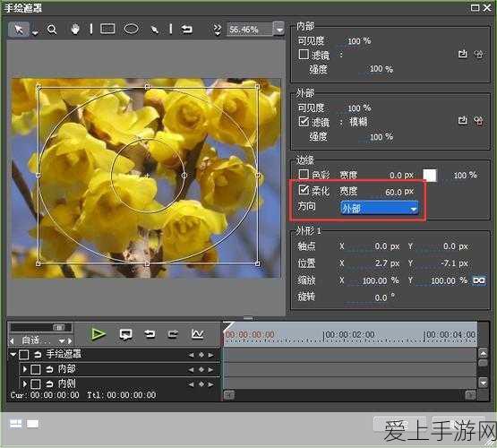This screenshot has height=448, width=497.
Task: Click the undo arrow in top toolbar
Action: pyautogui.click(x=186, y=30)
